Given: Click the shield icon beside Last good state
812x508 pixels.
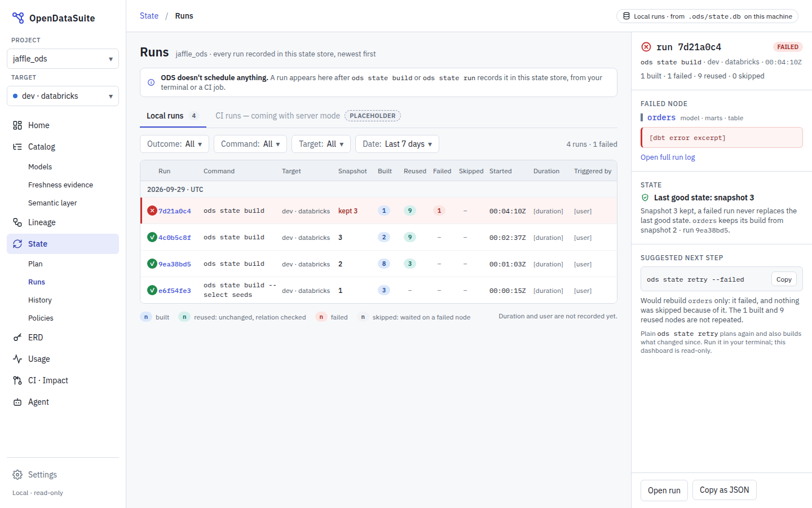Looking at the screenshot, I should (645, 198).
